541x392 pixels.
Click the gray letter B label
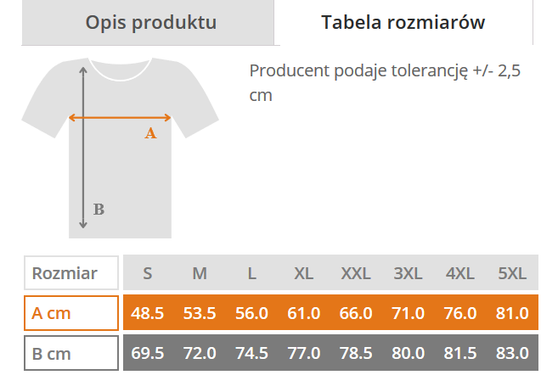(x=99, y=210)
